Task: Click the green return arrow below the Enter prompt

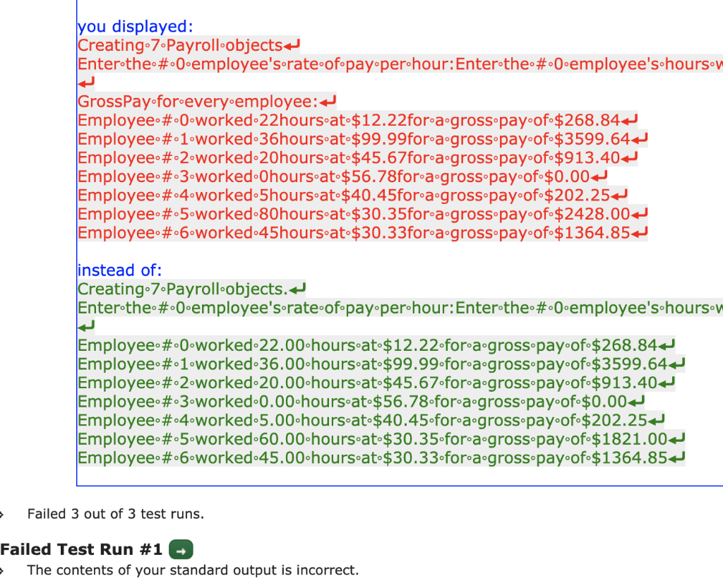Action: click(85, 325)
